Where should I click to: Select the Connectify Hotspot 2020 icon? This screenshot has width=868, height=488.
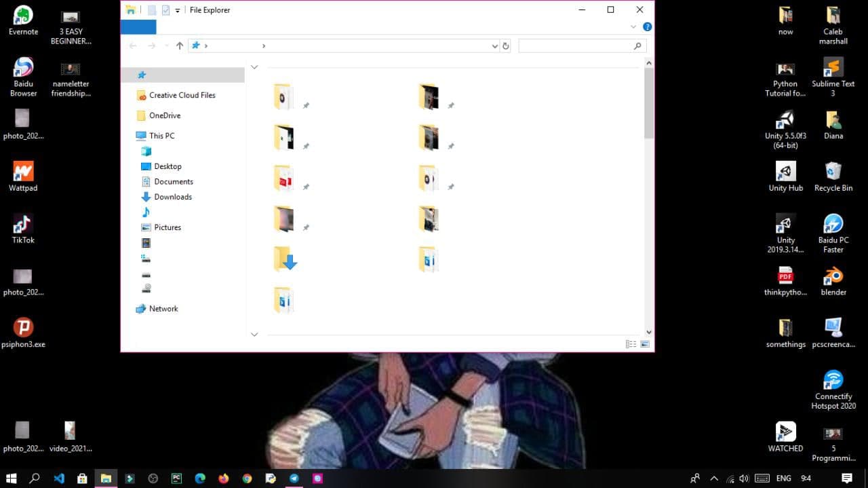(x=833, y=390)
